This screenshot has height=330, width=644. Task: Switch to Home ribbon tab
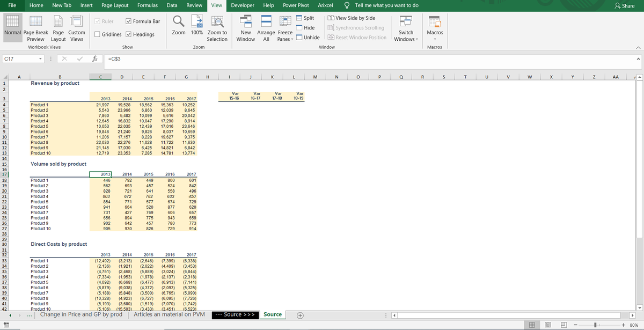click(36, 5)
